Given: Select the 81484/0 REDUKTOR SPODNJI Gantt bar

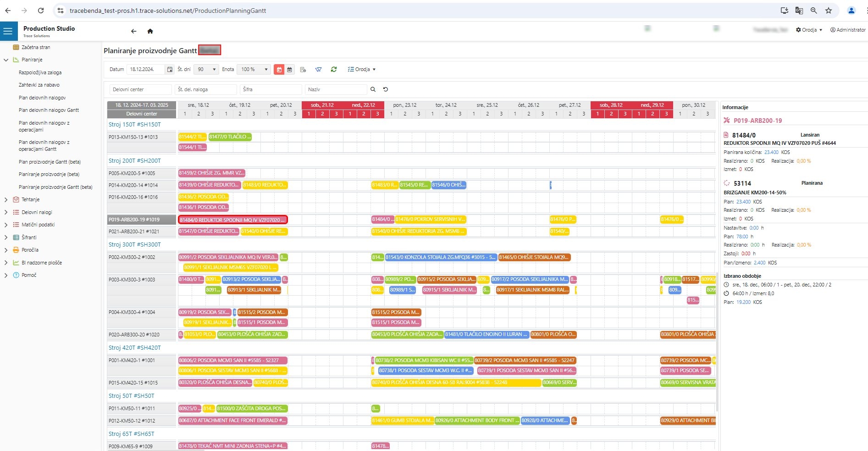Looking at the screenshot, I should [x=232, y=220].
